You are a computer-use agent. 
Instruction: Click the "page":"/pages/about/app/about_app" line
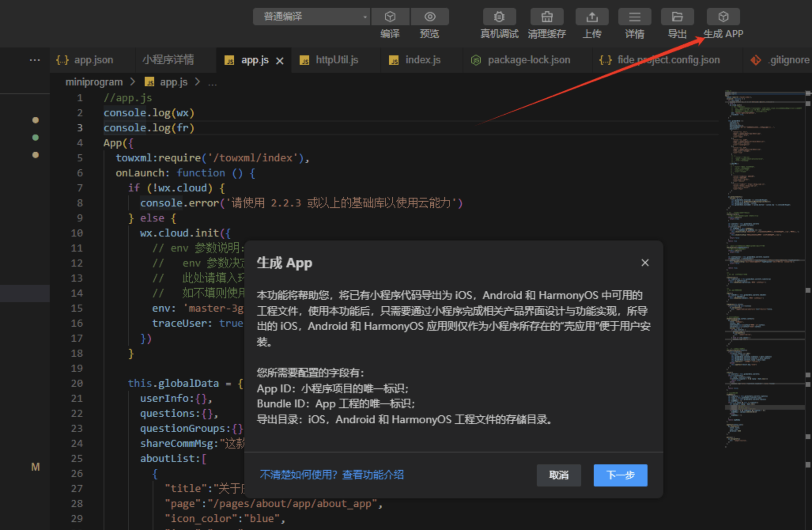point(274,503)
